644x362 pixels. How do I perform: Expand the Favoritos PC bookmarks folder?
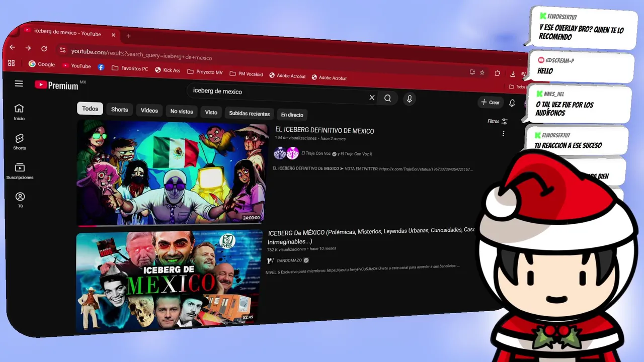(x=130, y=68)
